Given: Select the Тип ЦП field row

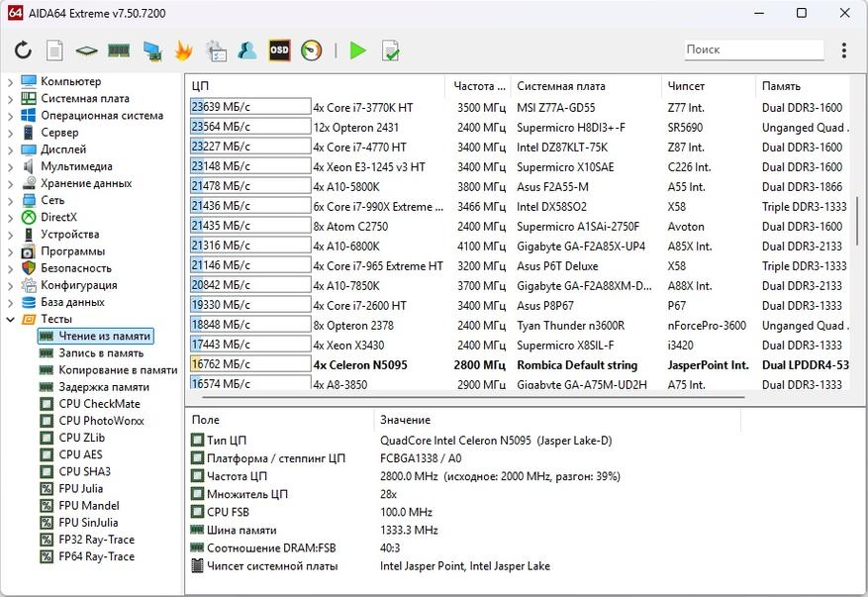Looking at the screenshot, I should (464, 441).
